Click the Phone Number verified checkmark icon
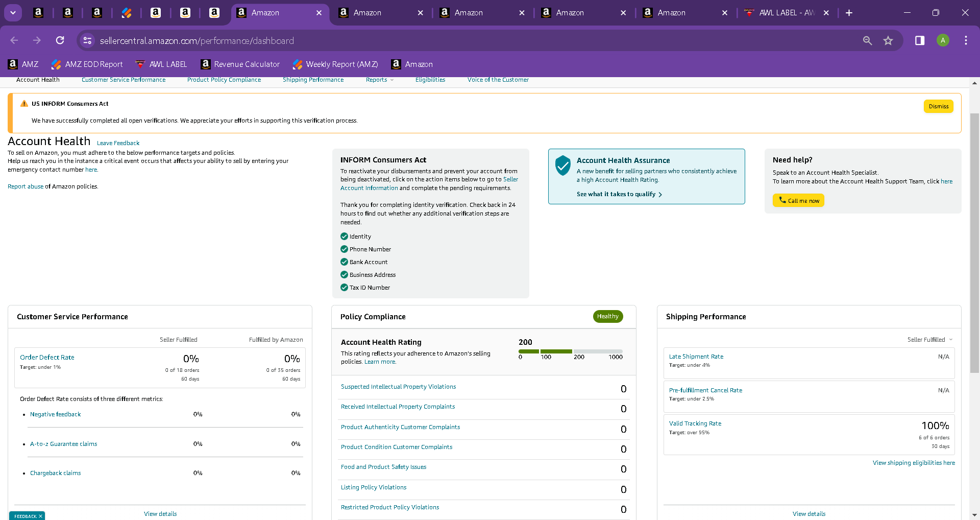980x520 pixels. (x=344, y=249)
